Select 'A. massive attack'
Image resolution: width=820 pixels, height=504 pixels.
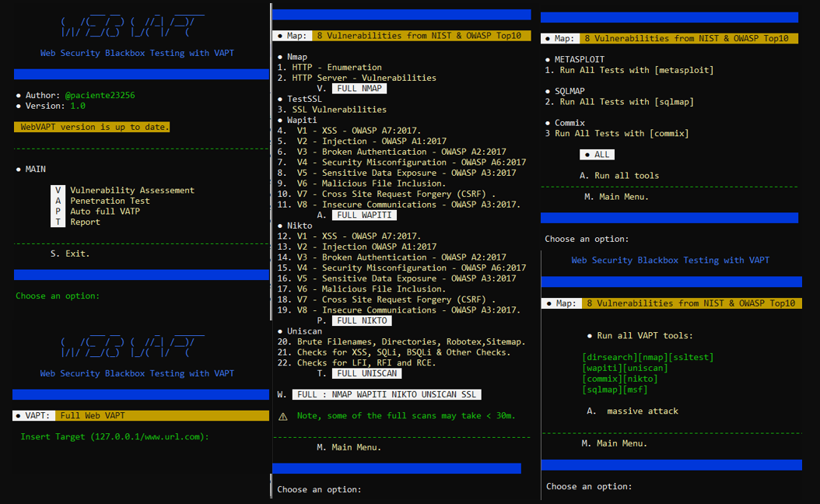[x=633, y=411]
